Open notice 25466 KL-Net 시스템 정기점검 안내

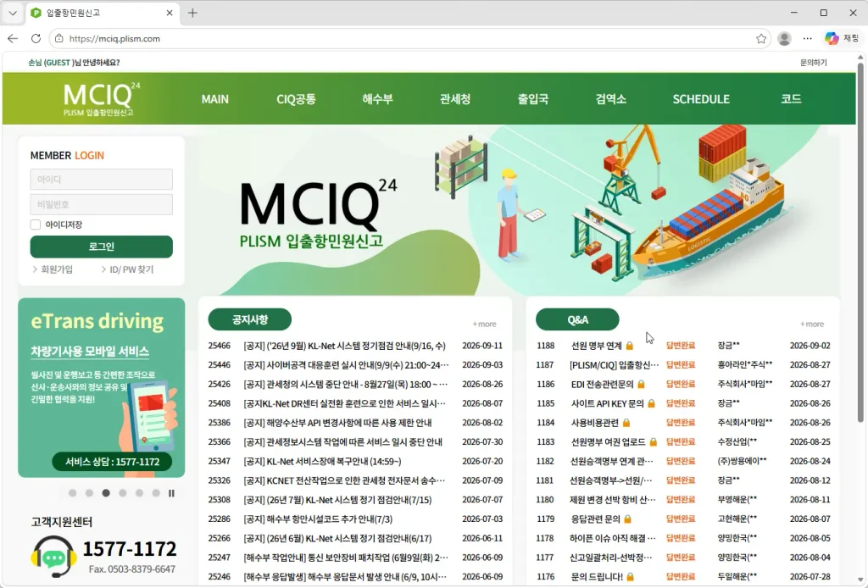coord(344,346)
